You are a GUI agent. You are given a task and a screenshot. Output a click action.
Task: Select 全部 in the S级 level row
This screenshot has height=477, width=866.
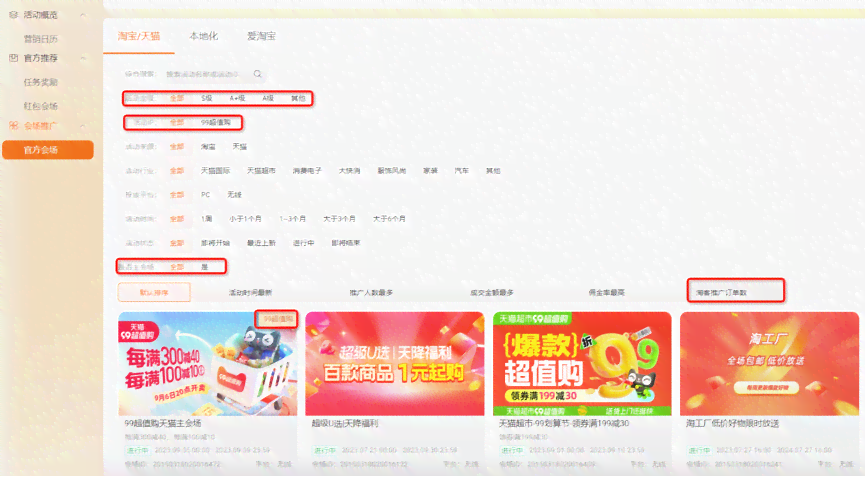176,98
